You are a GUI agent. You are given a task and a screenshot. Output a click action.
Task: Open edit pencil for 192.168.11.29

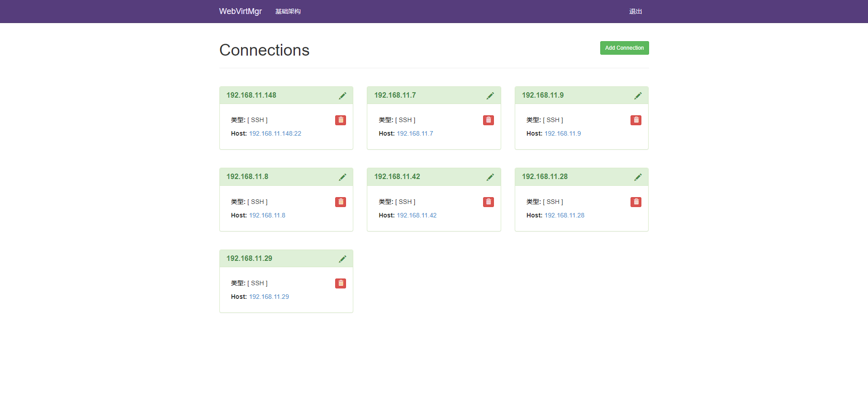click(x=342, y=259)
